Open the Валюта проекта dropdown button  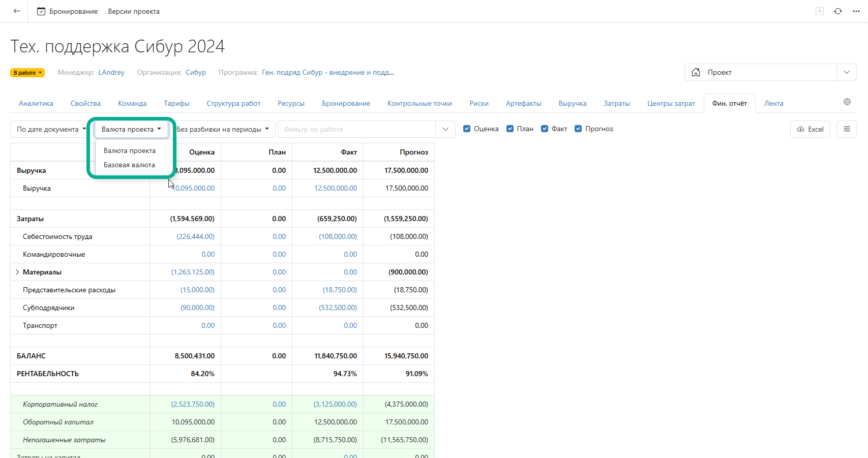tap(131, 129)
